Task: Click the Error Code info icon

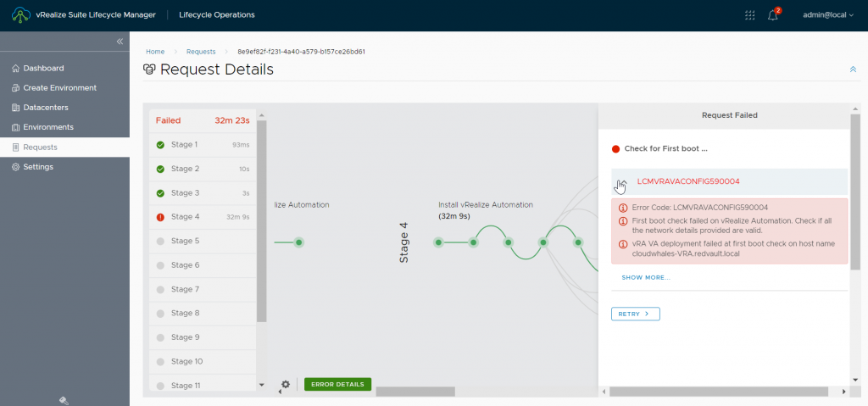Action: [x=622, y=208]
